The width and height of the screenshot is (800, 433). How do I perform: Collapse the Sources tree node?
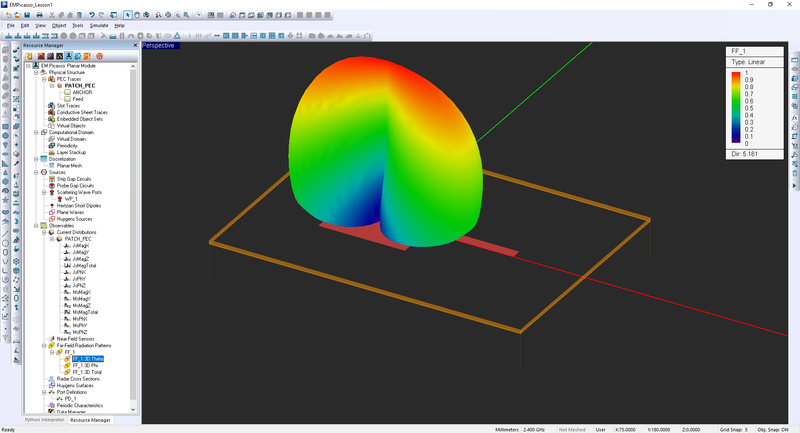pyautogui.click(x=36, y=172)
